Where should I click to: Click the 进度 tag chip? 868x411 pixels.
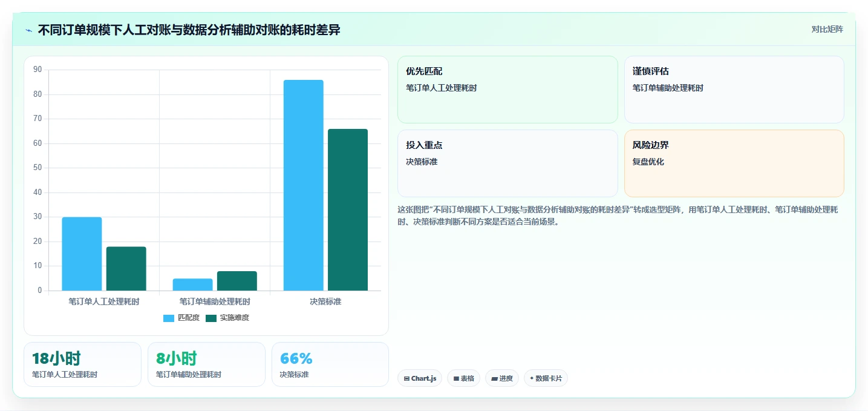[502, 378]
